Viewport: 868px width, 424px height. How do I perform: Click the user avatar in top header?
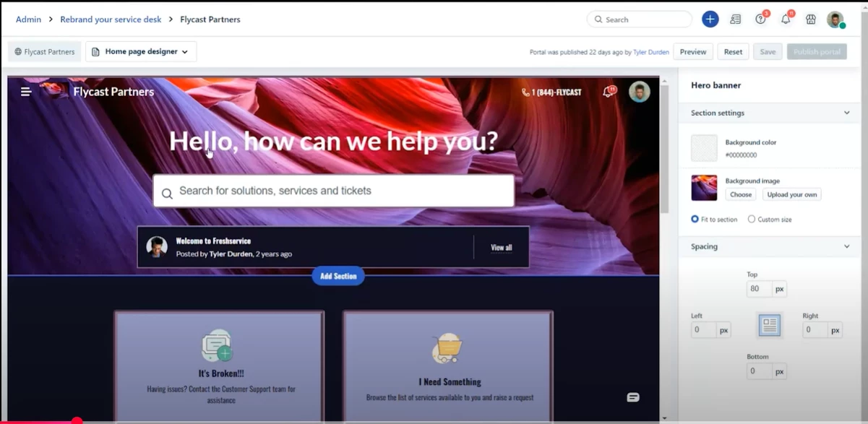pyautogui.click(x=835, y=20)
